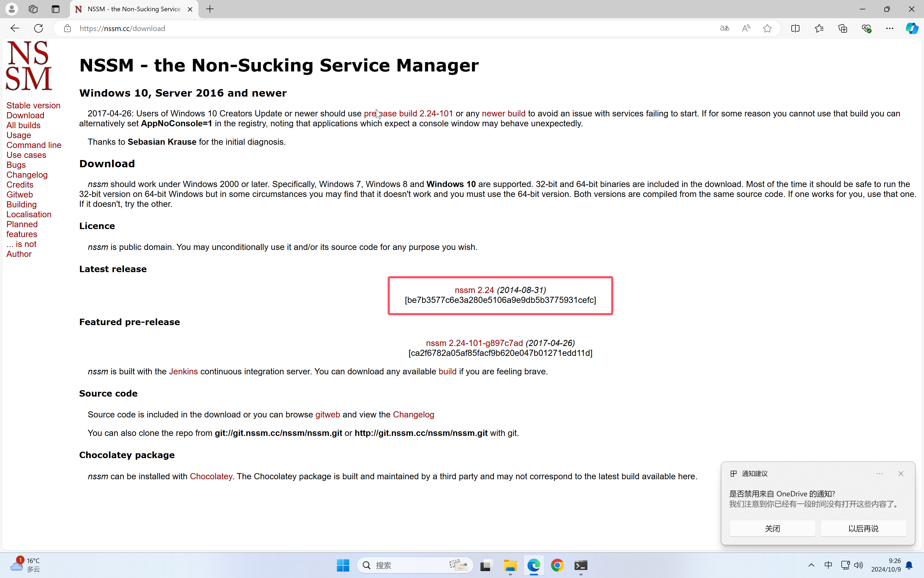The height and width of the screenshot is (578, 924).
Task: Open All builds sidebar link
Action: click(23, 126)
